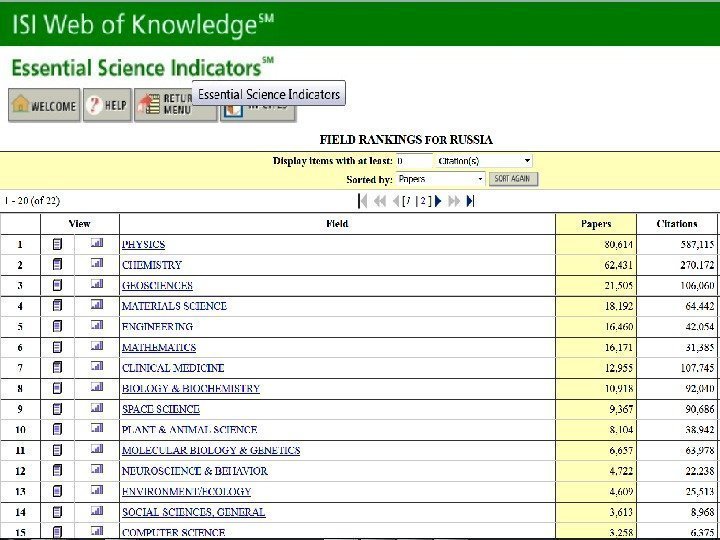
Task: Open document icon for Geosciences row
Action: pyautogui.click(x=57, y=285)
